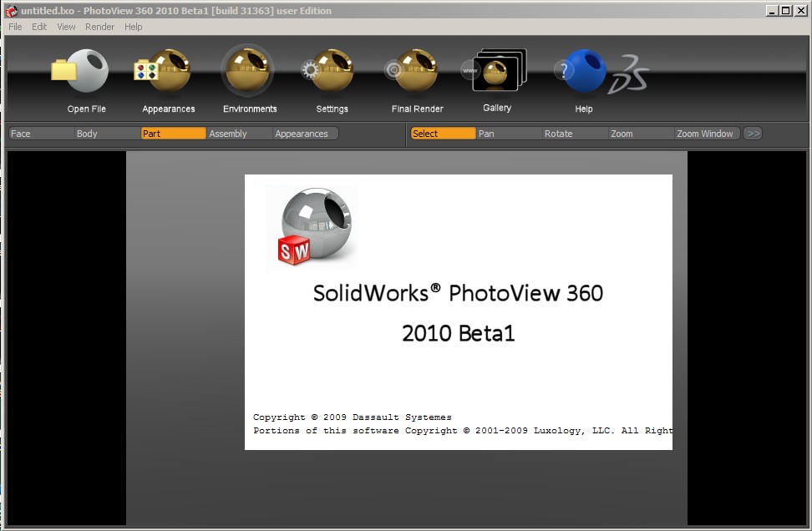
Task: Open the Open File sphere icon
Action: [80, 71]
